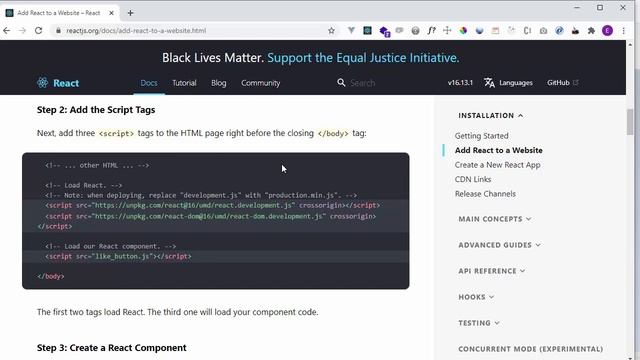Screen dimensions: 640x360
Task: Open the Extensions puzzle piece menu
Action: point(591,30)
